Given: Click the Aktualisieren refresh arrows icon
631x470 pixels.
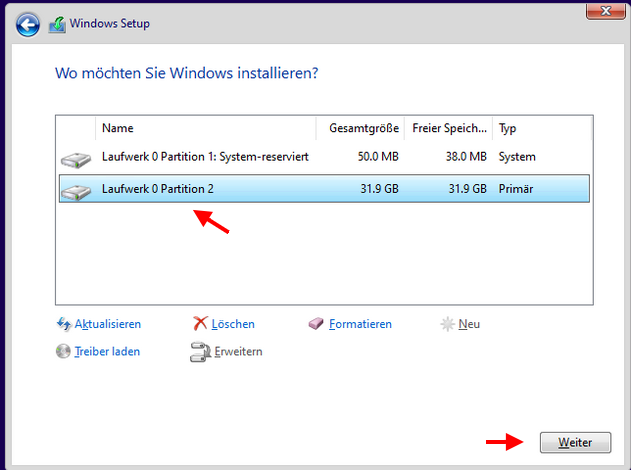Looking at the screenshot, I should point(65,324).
